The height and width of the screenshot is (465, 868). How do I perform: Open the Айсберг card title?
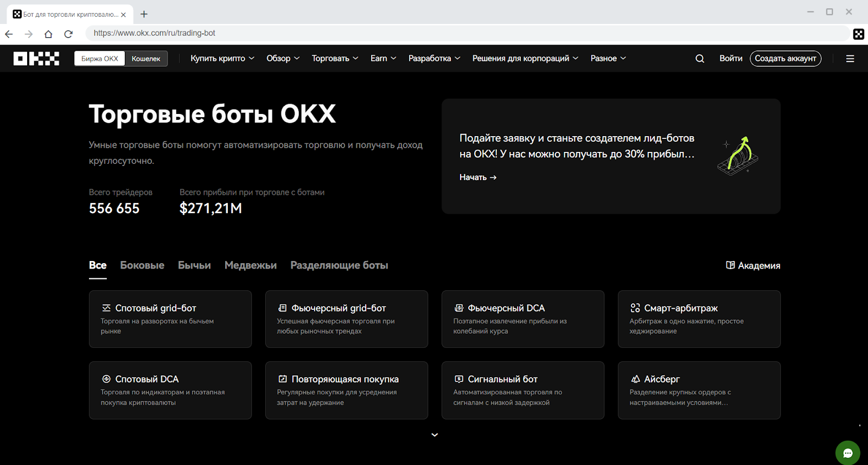coord(662,379)
